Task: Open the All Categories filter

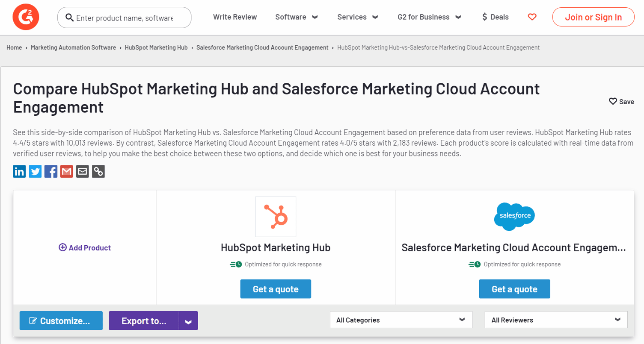Action: pyautogui.click(x=401, y=319)
